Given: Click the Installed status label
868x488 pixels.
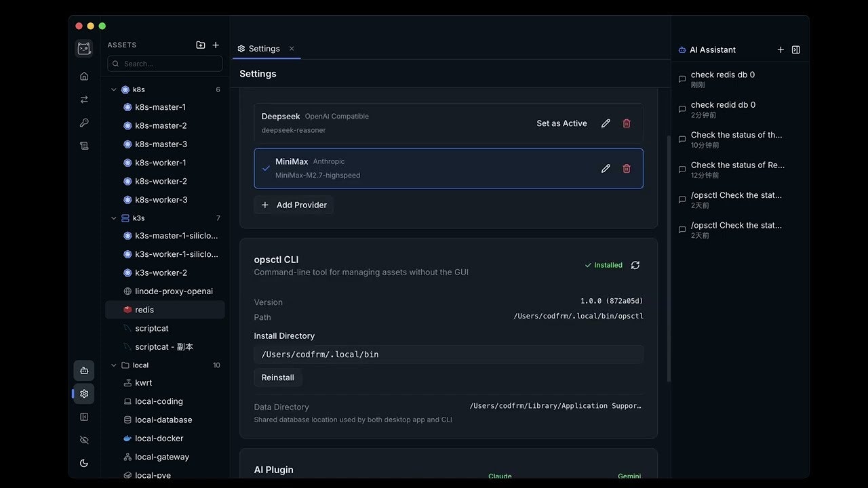Looking at the screenshot, I should click(604, 265).
